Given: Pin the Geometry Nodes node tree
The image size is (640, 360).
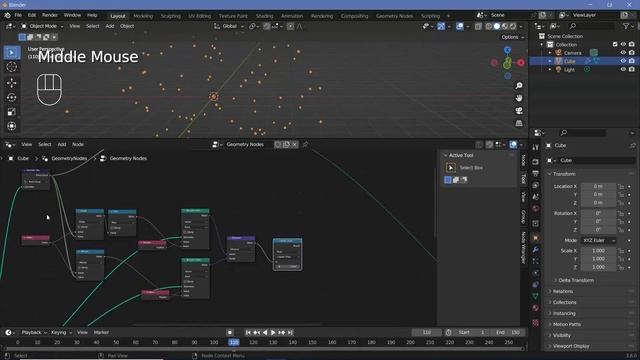Looking at the screenshot, I should [305, 144].
